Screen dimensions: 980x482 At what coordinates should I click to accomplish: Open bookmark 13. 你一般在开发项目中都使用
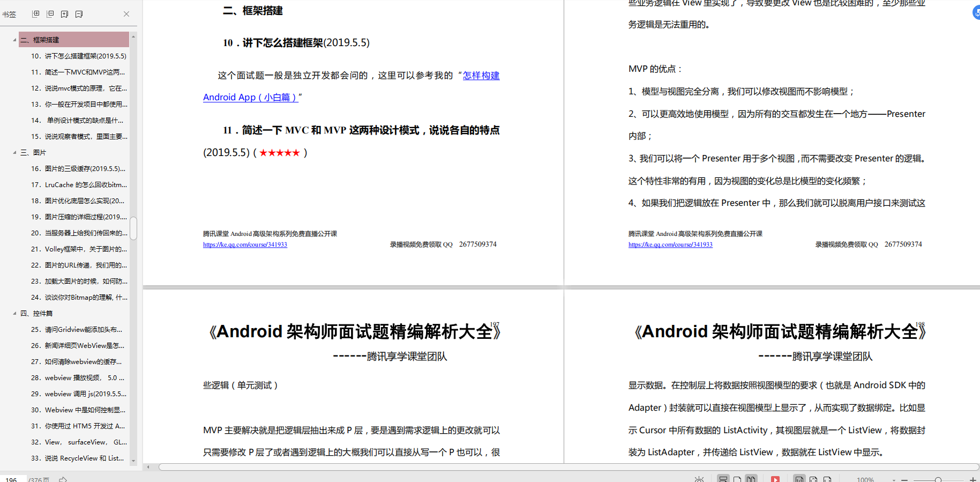pyautogui.click(x=79, y=104)
